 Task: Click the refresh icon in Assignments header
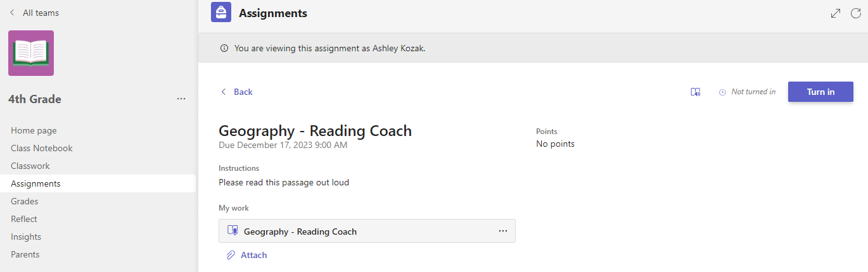pyautogui.click(x=856, y=13)
